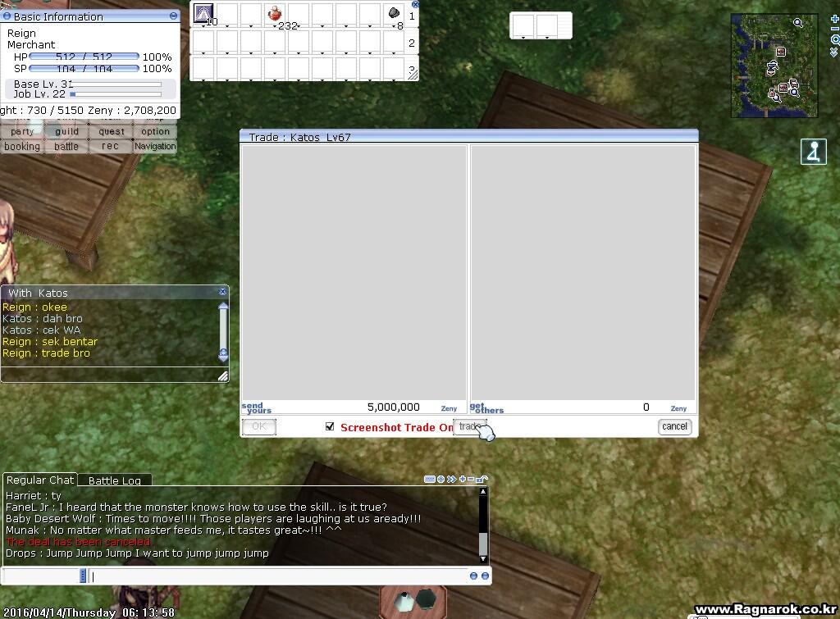Open the booking menu button
The image size is (840, 619).
[x=22, y=146]
